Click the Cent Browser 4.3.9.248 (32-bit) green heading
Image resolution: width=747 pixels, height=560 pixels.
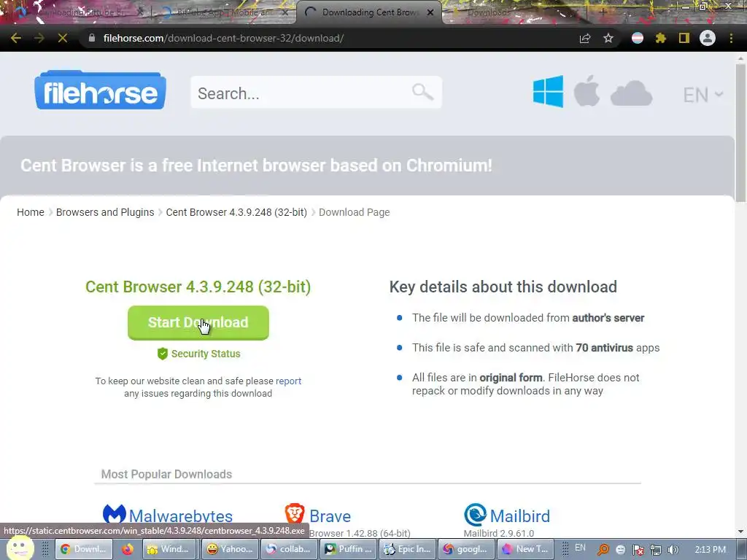tap(198, 287)
